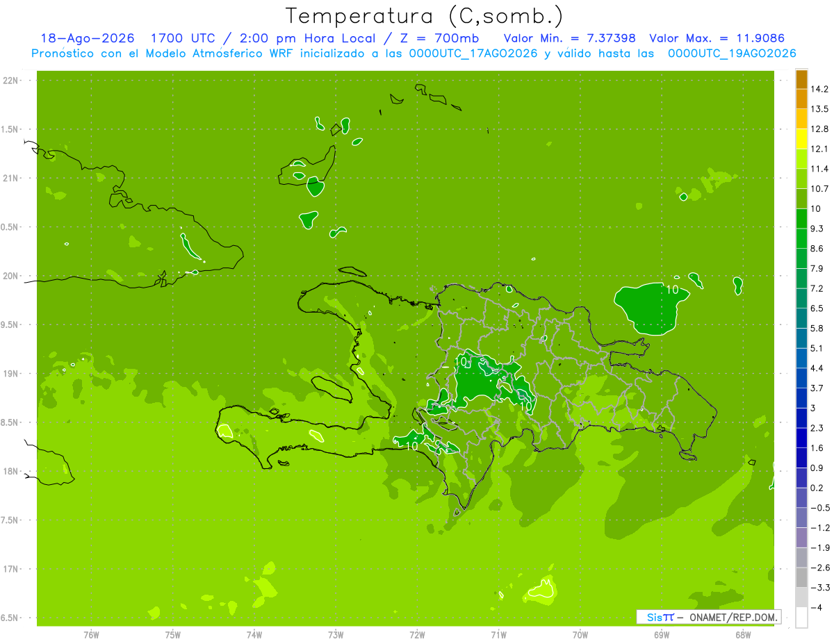
Task: Click the '72W' longitude label
Action: (417, 635)
